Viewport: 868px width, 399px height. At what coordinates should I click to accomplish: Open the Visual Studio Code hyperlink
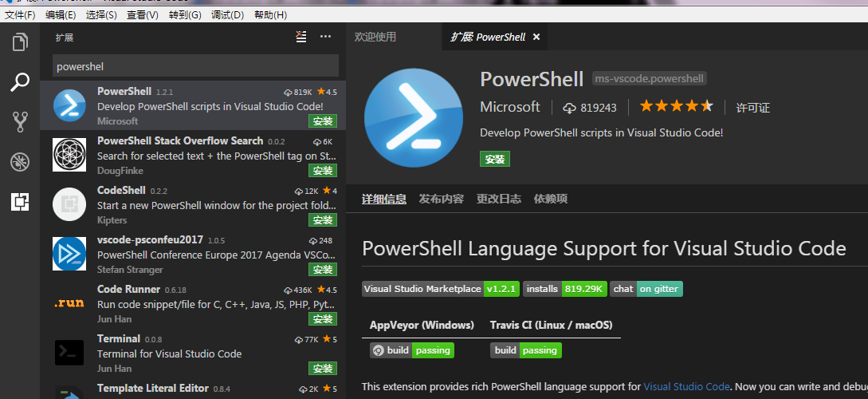(x=686, y=386)
